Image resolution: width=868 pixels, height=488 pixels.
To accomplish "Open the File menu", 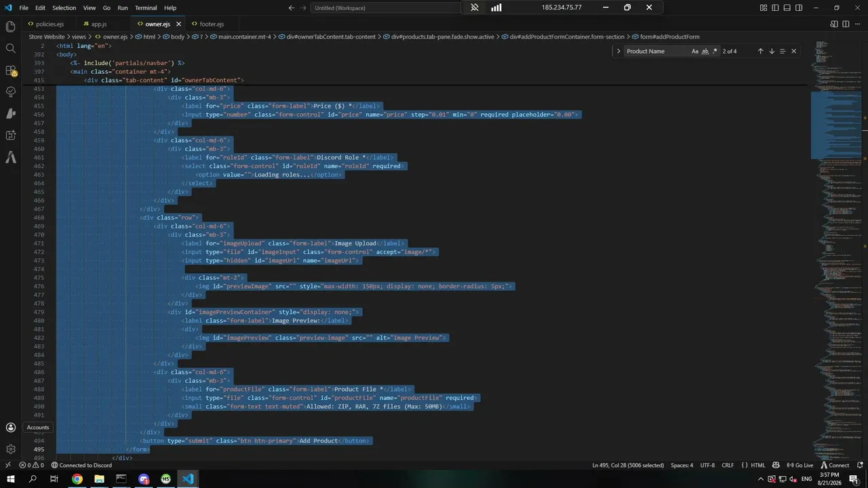I will click(24, 8).
